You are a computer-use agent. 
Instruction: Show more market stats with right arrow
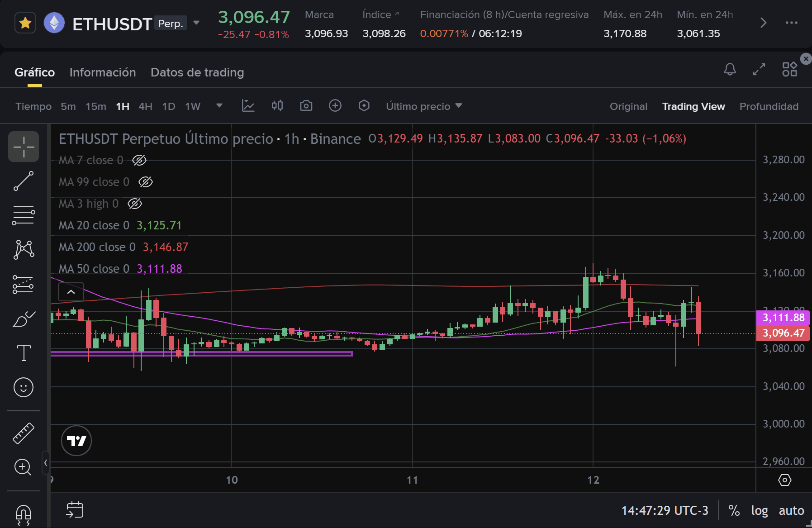763,23
